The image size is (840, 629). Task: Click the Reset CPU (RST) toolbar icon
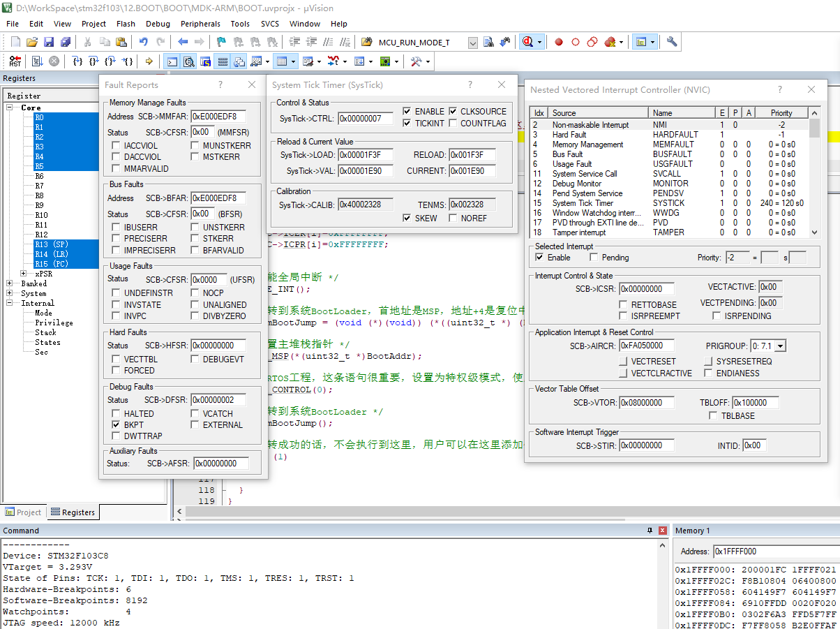(15, 61)
